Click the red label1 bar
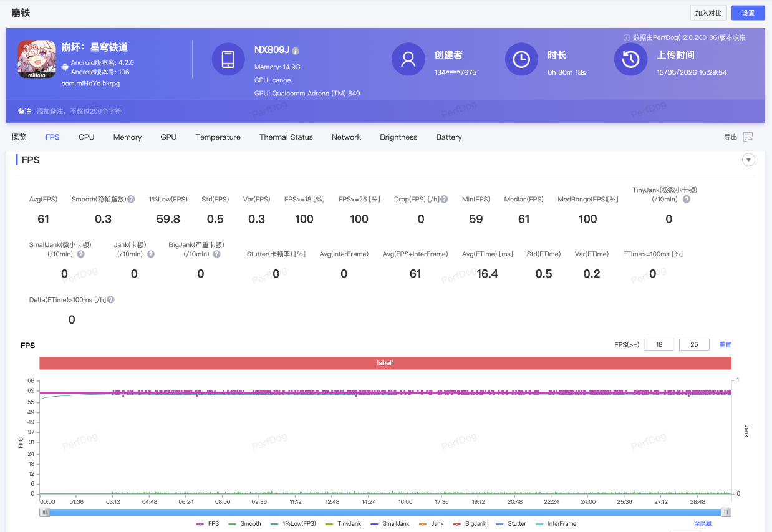This screenshot has width=772, height=532. point(385,363)
